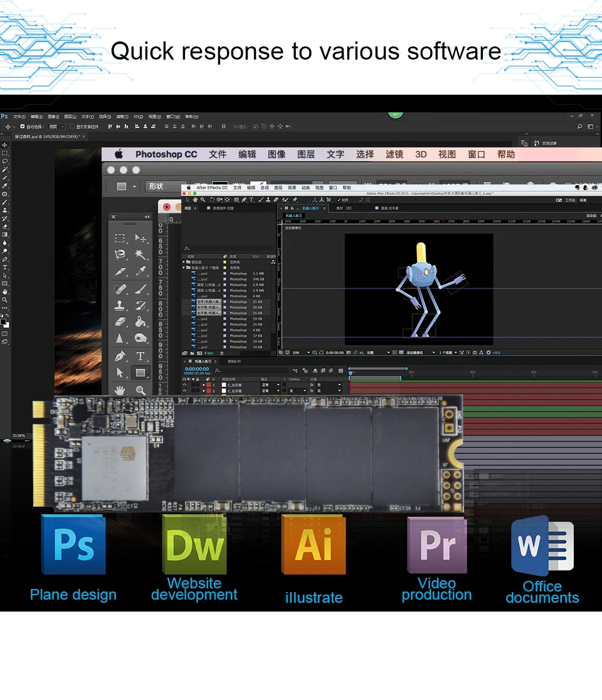Screen dimensions: 602x700
Task: Click the 0:00:00:00 timecode in timeline
Action: (x=197, y=369)
